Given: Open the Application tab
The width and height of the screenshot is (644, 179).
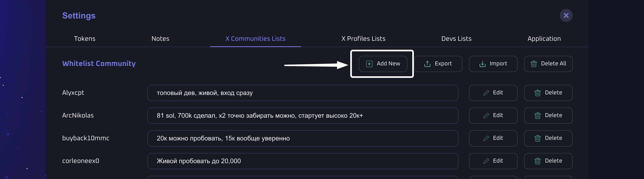Looking at the screenshot, I should (544, 39).
